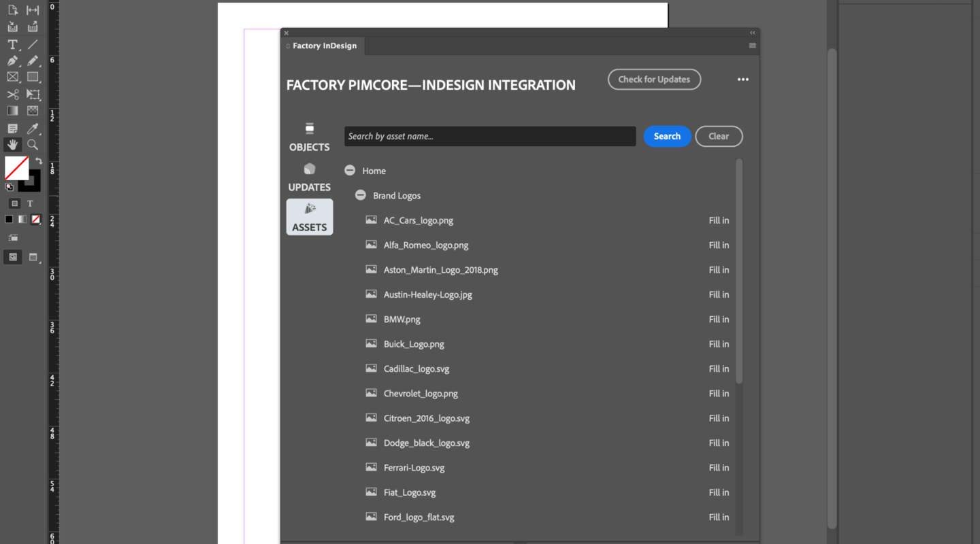Click Formatting affects container icon
The height and width of the screenshot is (544, 980).
coord(14,203)
